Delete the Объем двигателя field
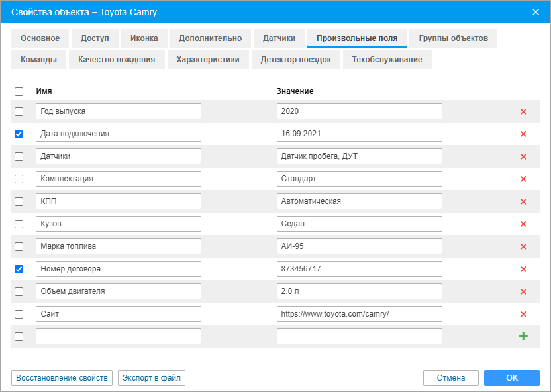Screen dimensions: 551x392 [x=523, y=291]
